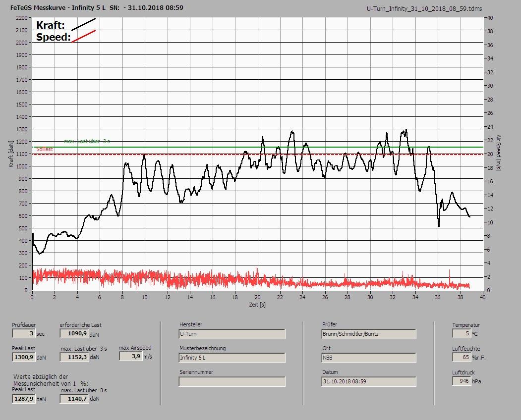Click the 'Luftdruck' label

coord(463,372)
